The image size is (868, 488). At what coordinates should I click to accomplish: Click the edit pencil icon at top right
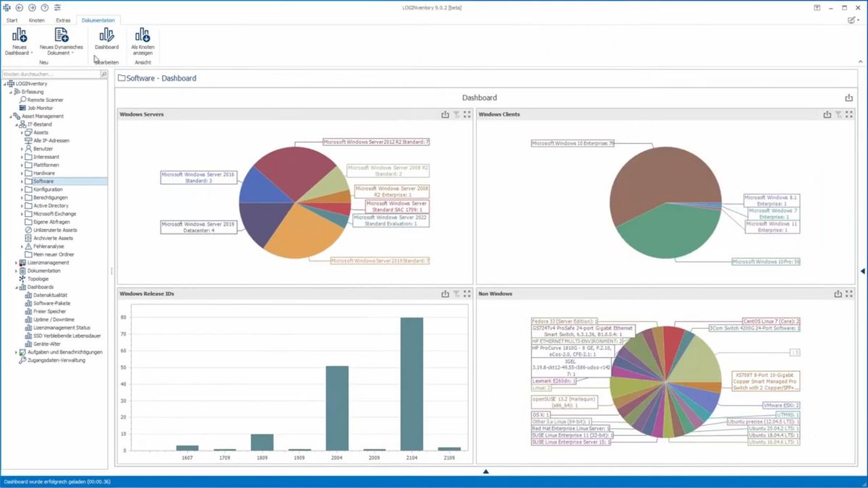pyautogui.click(x=852, y=20)
